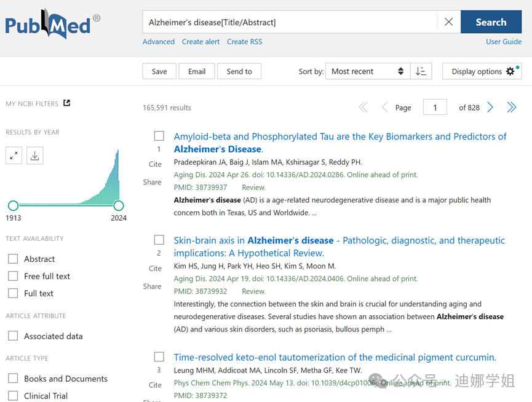Expand the Send to menu
532x402 pixels.
(239, 71)
